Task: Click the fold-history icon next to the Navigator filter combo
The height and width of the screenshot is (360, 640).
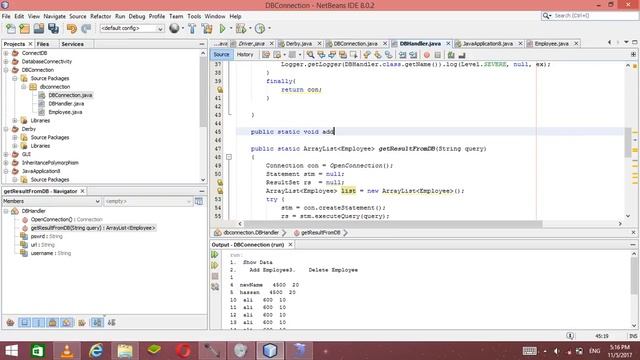Action: (199, 201)
